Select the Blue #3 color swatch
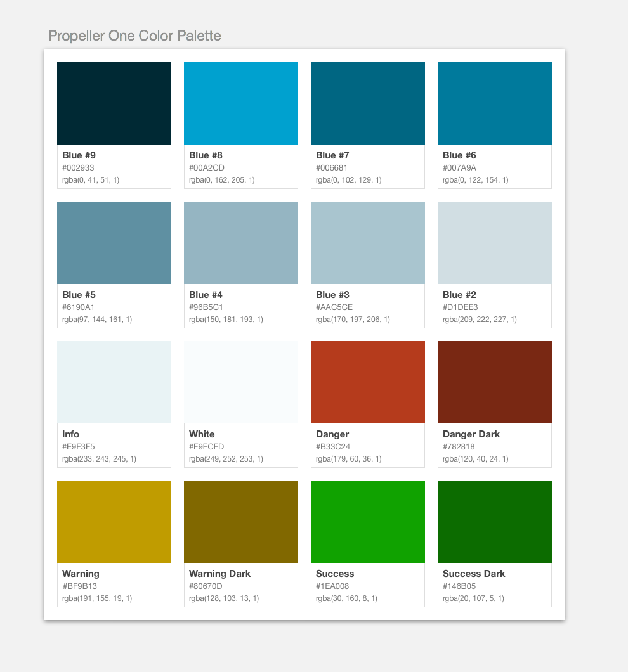This screenshot has height=672, width=628. [368, 243]
